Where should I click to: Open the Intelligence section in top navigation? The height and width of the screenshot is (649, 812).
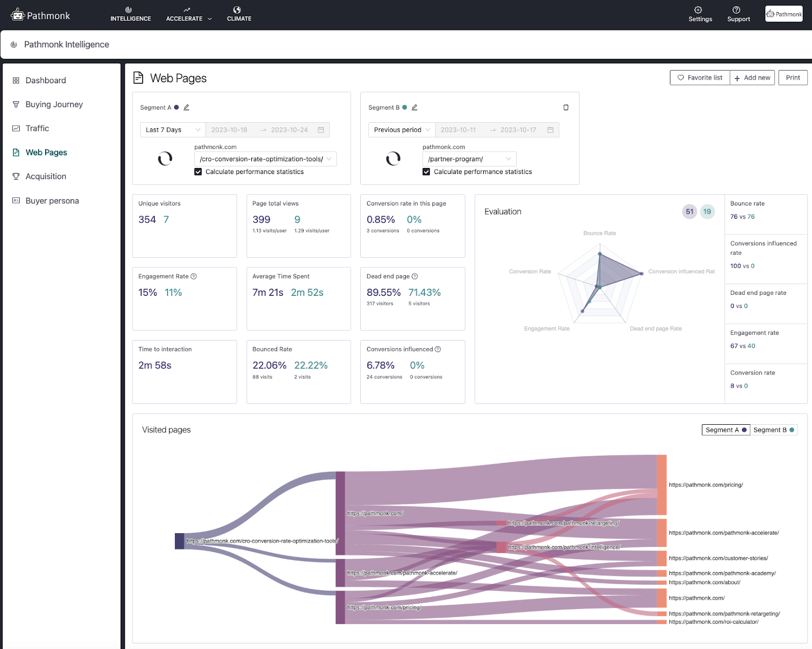click(130, 14)
